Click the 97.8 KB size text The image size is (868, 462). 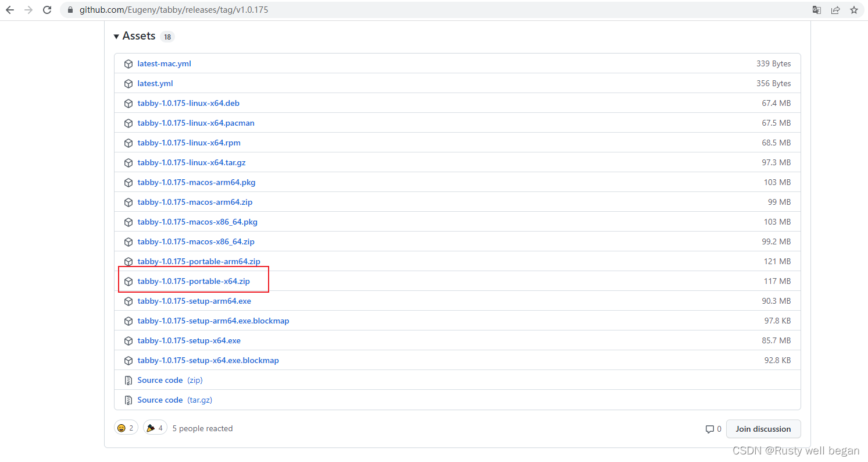pyautogui.click(x=778, y=321)
